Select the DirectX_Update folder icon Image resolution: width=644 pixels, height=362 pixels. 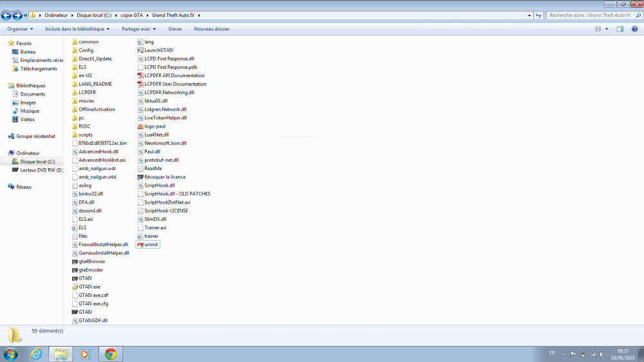click(74, 59)
